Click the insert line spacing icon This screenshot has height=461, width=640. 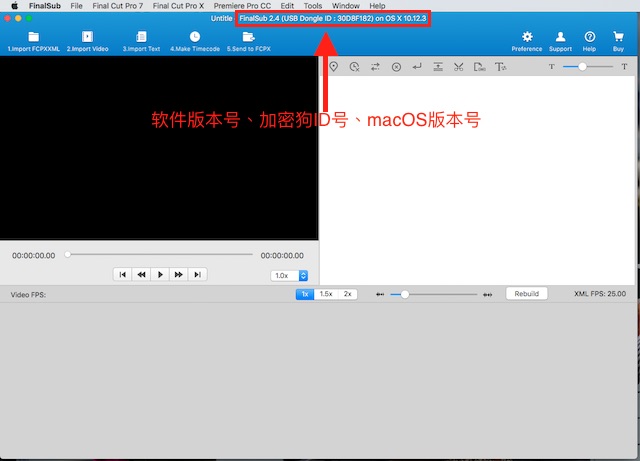[x=438, y=67]
